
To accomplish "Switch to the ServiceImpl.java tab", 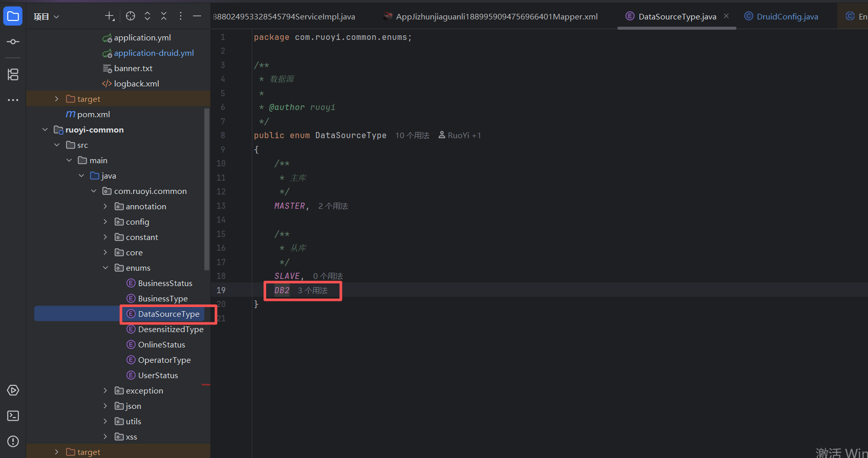I will click(284, 16).
